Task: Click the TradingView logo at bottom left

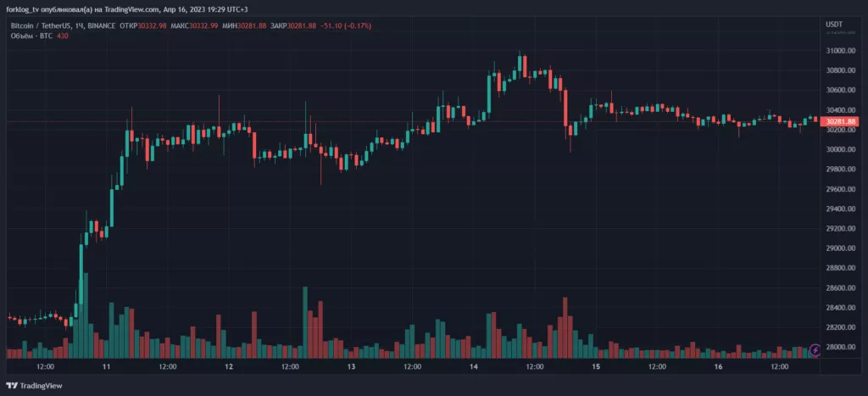Action: point(34,386)
